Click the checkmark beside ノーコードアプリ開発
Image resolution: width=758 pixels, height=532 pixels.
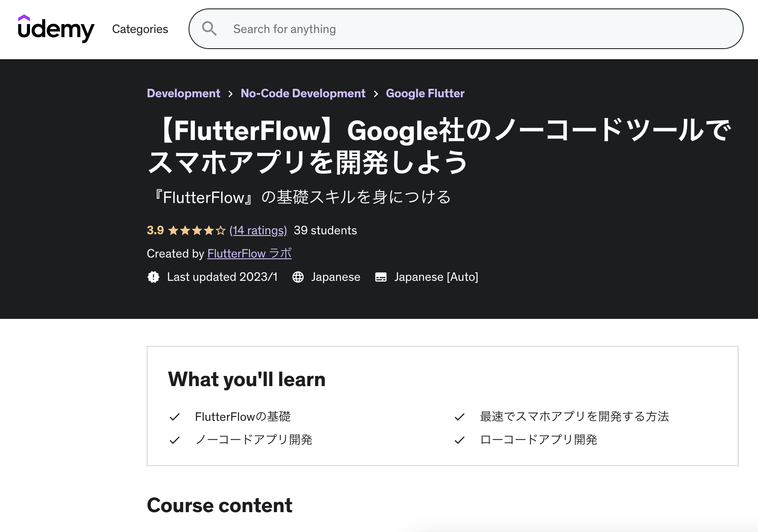pyautogui.click(x=175, y=440)
